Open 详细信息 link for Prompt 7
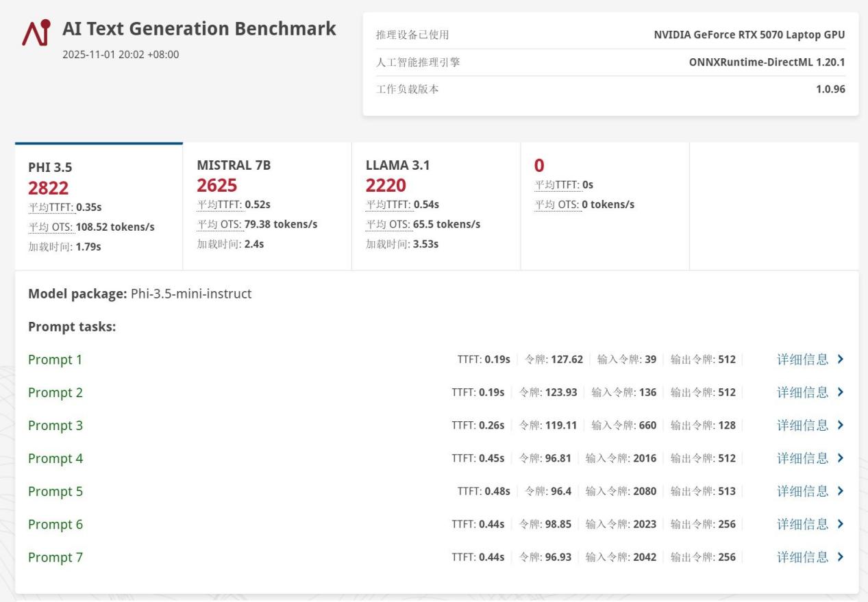 tap(802, 557)
